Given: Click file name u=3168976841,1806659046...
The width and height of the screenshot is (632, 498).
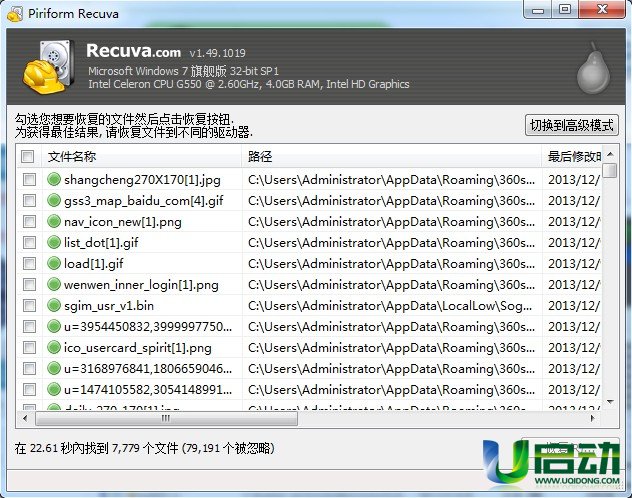Looking at the screenshot, I should (x=148, y=369).
